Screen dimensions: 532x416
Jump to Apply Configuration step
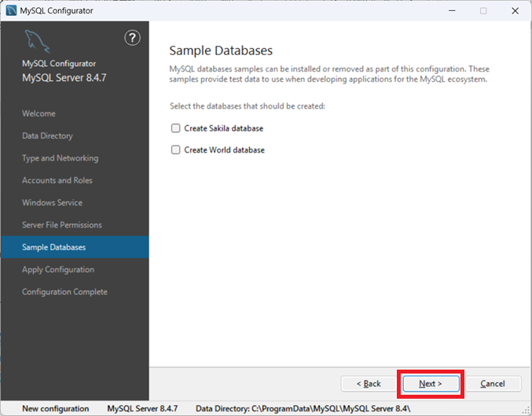tap(57, 270)
